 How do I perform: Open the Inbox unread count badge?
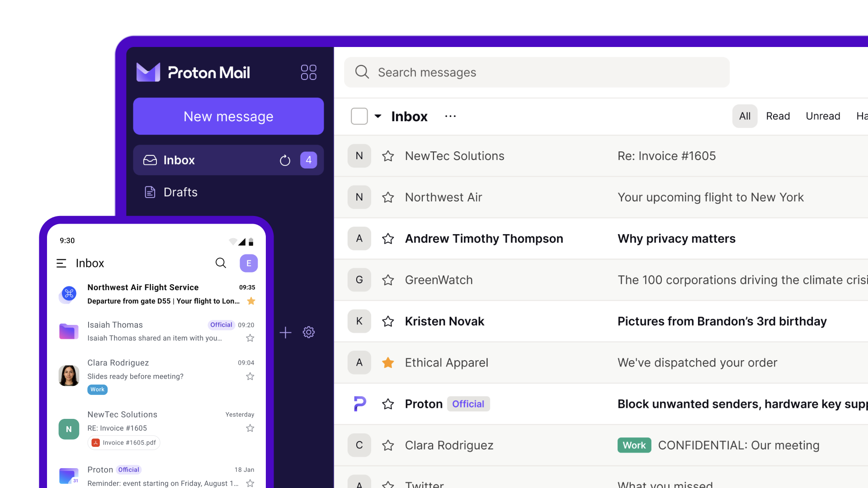[309, 160]
